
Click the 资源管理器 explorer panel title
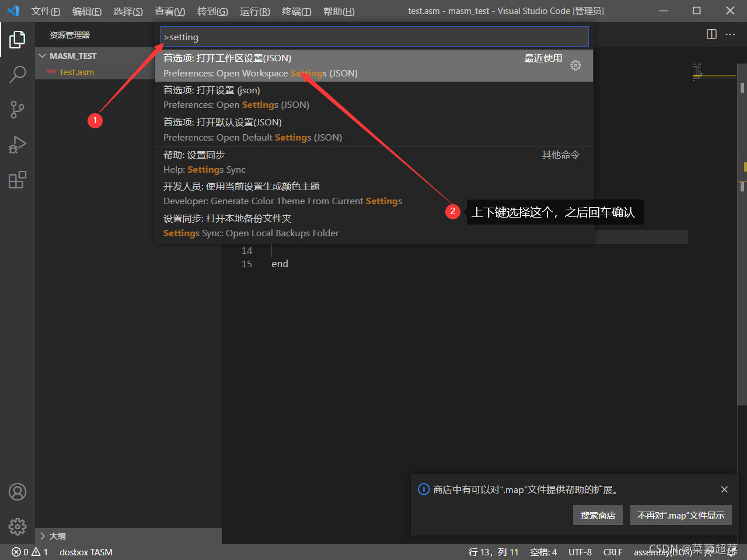point(69,35)
